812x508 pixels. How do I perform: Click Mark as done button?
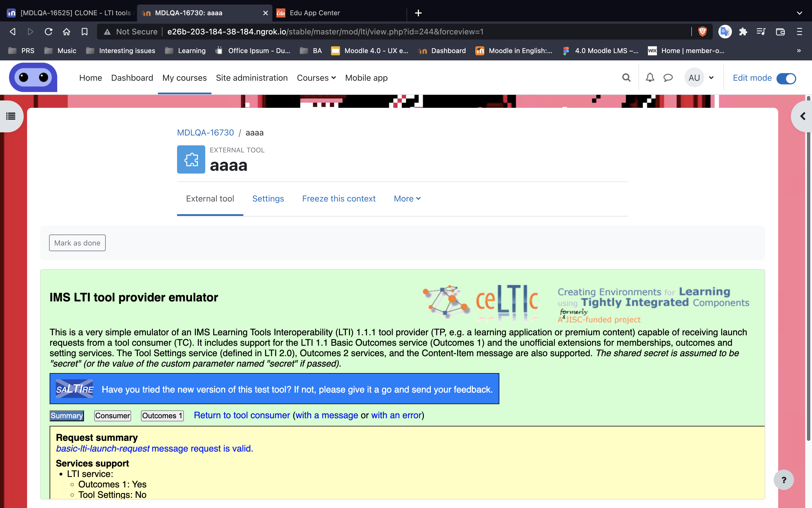[77, 243]
